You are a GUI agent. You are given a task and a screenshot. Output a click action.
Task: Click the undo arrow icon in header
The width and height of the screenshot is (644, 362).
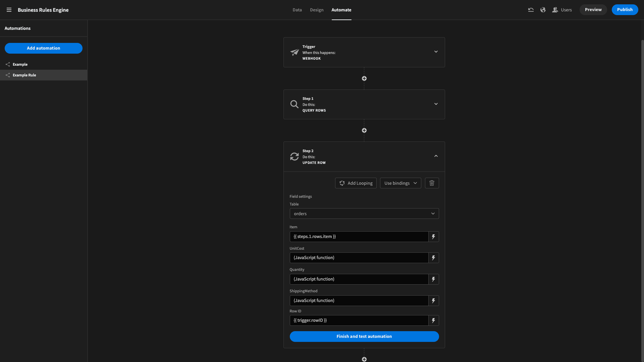click(531, 10)
